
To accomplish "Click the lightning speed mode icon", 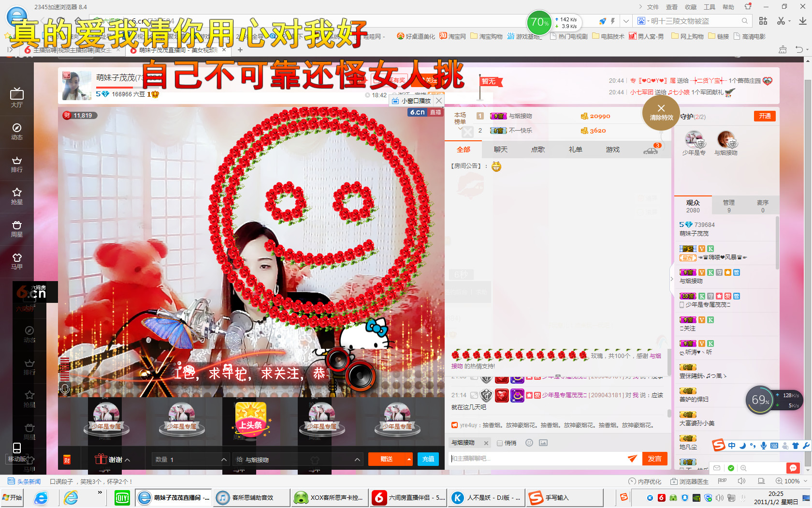I will 613,21.
